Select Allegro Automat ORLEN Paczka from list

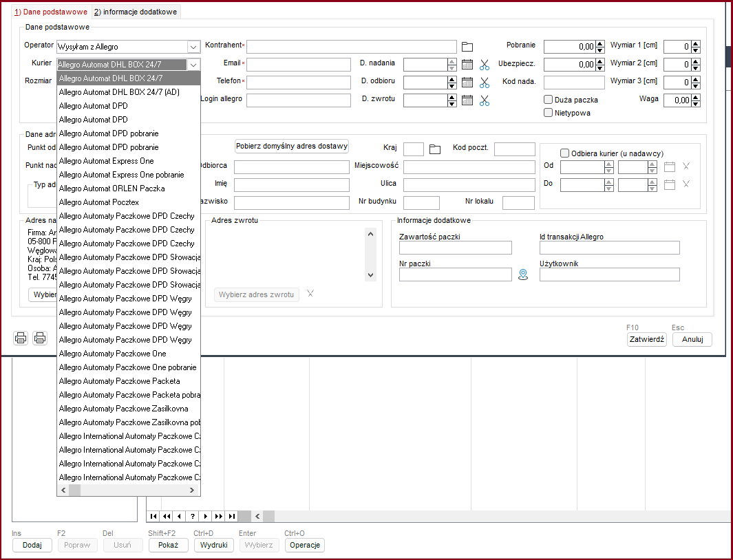coord(111,189)
